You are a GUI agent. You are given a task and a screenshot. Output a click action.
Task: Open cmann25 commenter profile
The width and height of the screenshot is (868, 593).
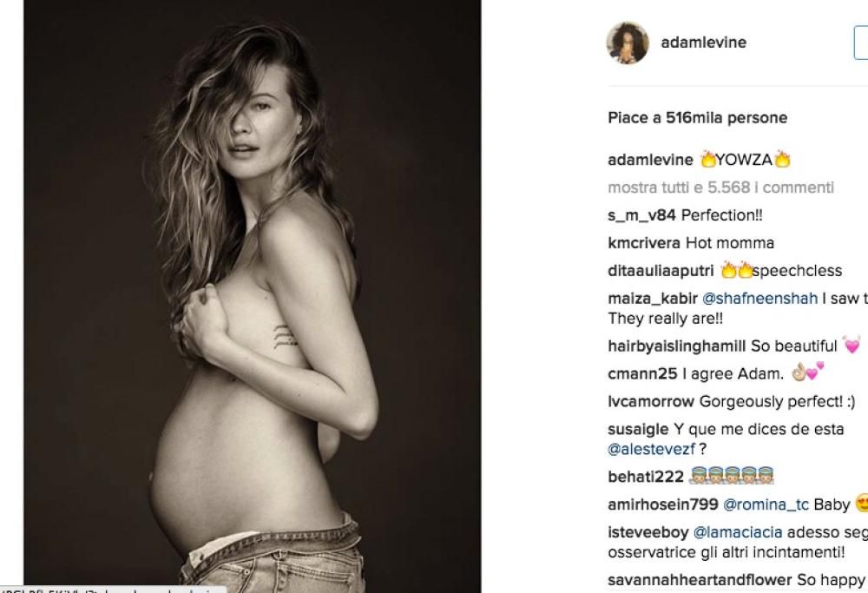[x=642, y=373]
